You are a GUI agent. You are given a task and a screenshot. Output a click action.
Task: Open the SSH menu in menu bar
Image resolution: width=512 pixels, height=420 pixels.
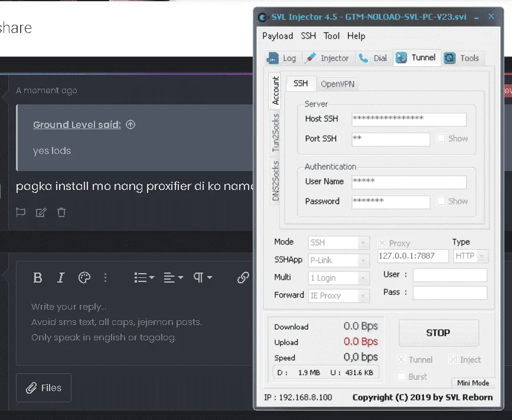tap(308, 36)
